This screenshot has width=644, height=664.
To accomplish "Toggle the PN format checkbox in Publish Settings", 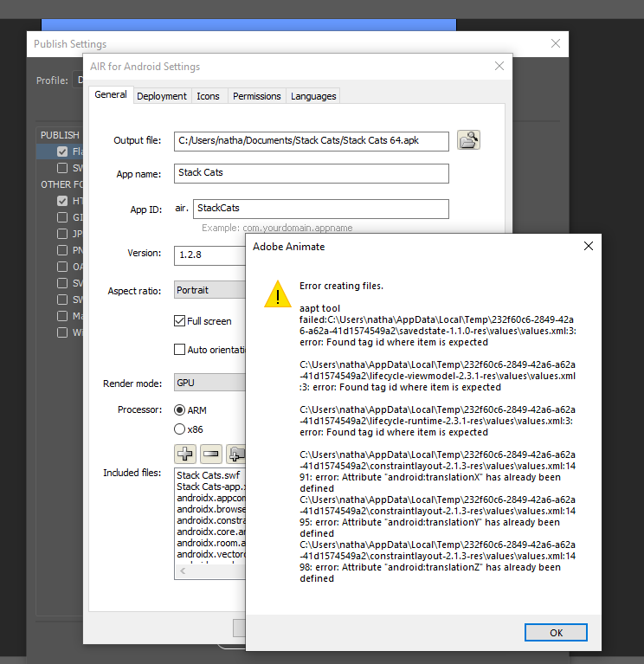I will 62,250.
